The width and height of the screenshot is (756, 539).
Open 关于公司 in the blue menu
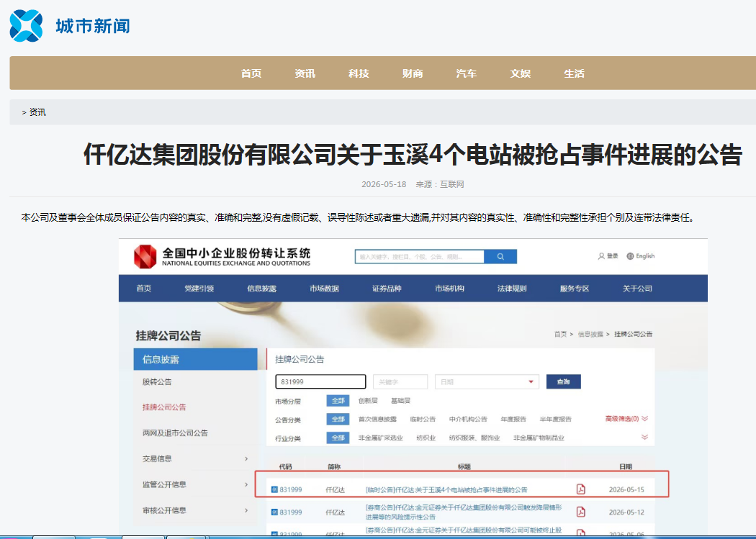click(x=637, y=289)
